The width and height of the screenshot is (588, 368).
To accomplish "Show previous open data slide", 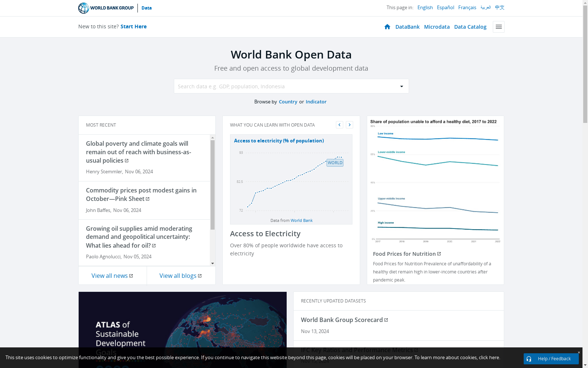I will [340, 125].
